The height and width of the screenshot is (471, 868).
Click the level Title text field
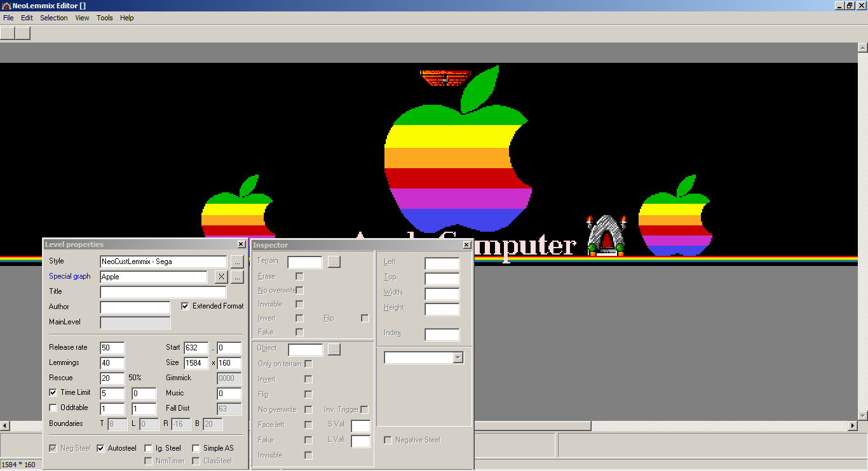point(163,292)
